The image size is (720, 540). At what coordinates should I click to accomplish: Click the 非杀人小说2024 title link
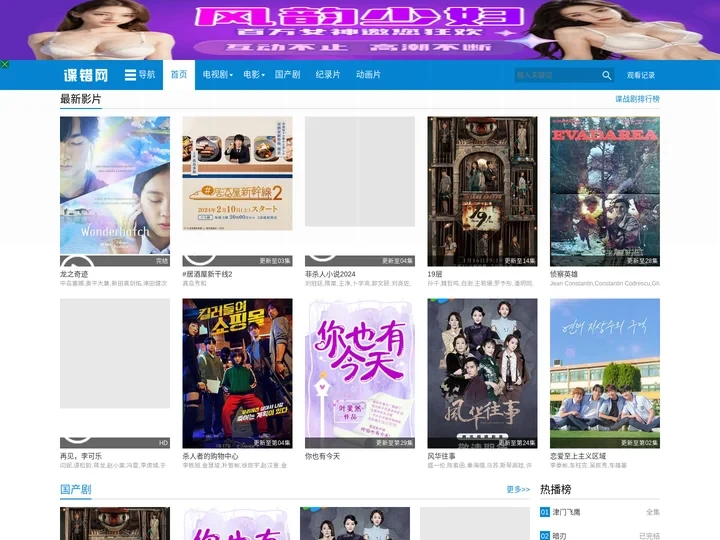pyautogui.click(x=330, y=274)
